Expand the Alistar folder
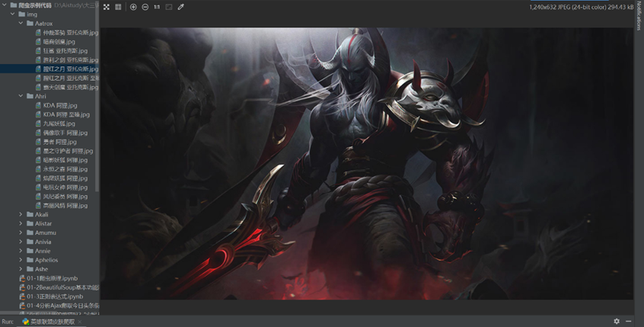644x327 pixels. click(21, 223)
